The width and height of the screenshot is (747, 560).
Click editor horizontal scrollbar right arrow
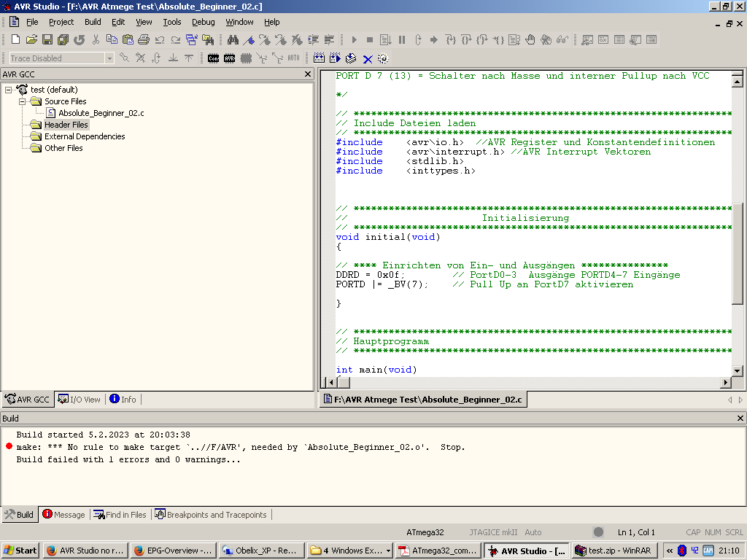tap(726, 382)
